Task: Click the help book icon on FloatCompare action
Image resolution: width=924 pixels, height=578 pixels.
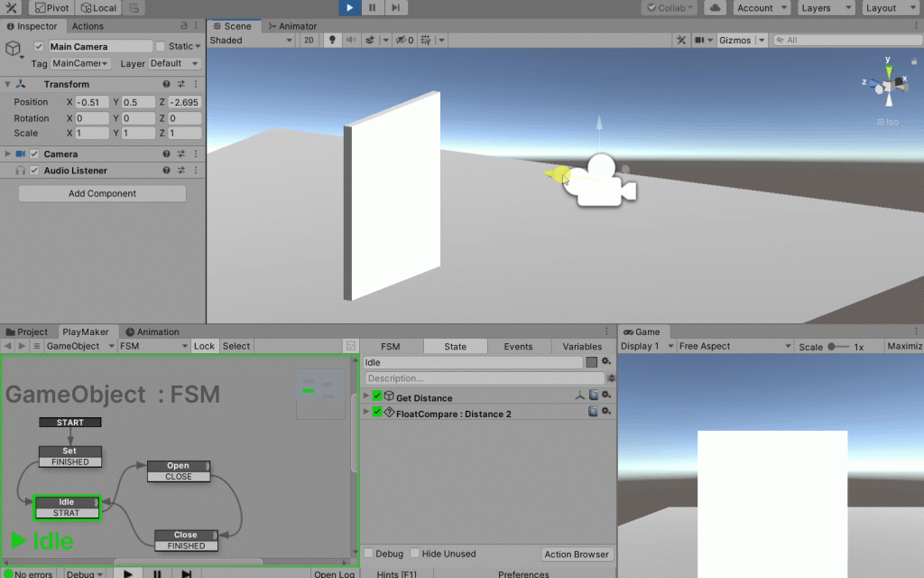Action: (x=592, y=411)
